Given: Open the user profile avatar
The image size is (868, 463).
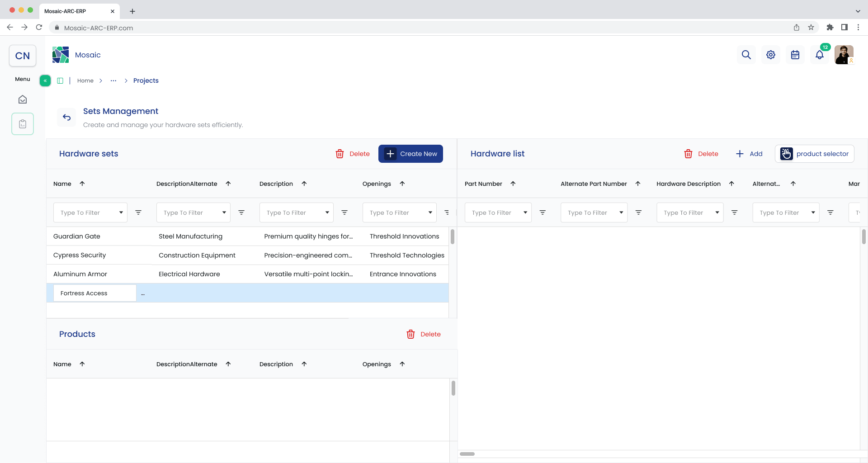Looking at the screenshot, I should pos(844,55).
